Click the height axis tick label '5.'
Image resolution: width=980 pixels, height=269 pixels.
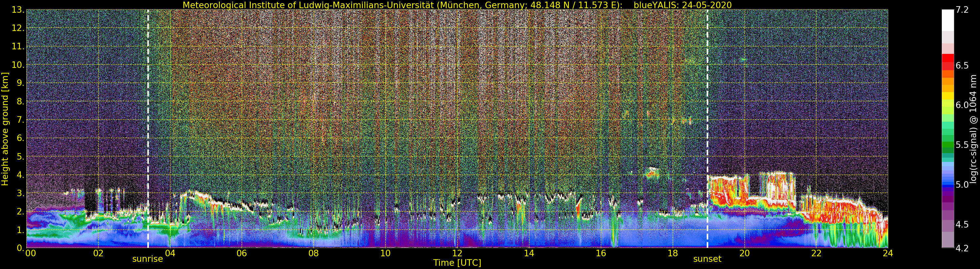pos(20,156)
